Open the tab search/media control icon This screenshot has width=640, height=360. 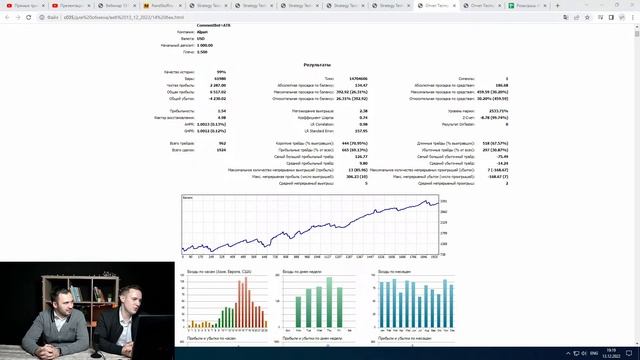pyautogui.click(x=600, y=18)
